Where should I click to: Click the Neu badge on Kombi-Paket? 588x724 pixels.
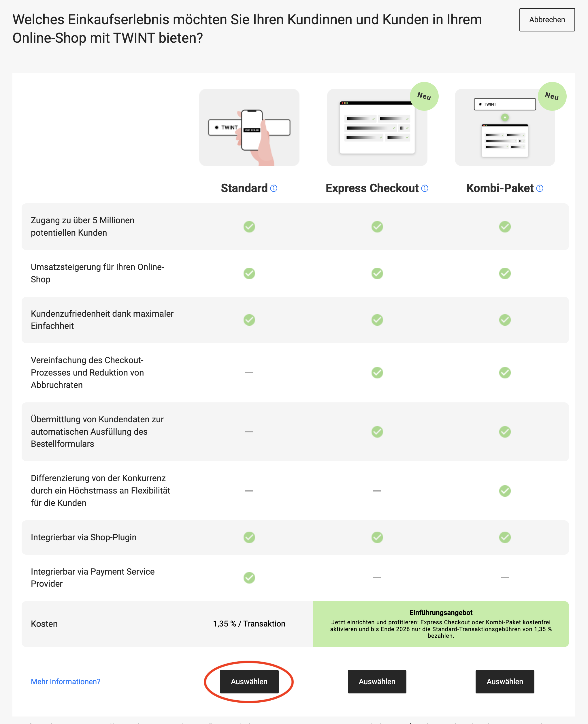pyautogui.click(x=552, y=96)
